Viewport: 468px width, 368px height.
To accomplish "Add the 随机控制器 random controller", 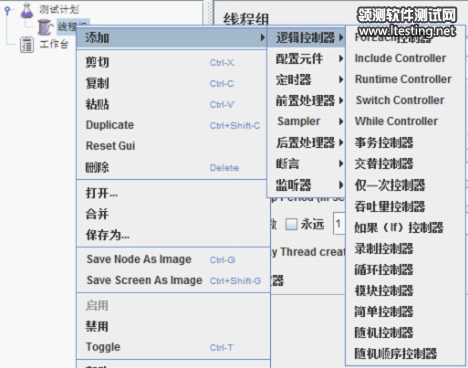I will [405, 333].
